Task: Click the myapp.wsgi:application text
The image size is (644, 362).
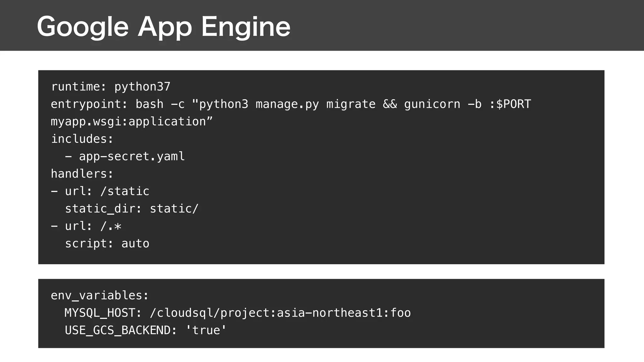Action: 131,122
